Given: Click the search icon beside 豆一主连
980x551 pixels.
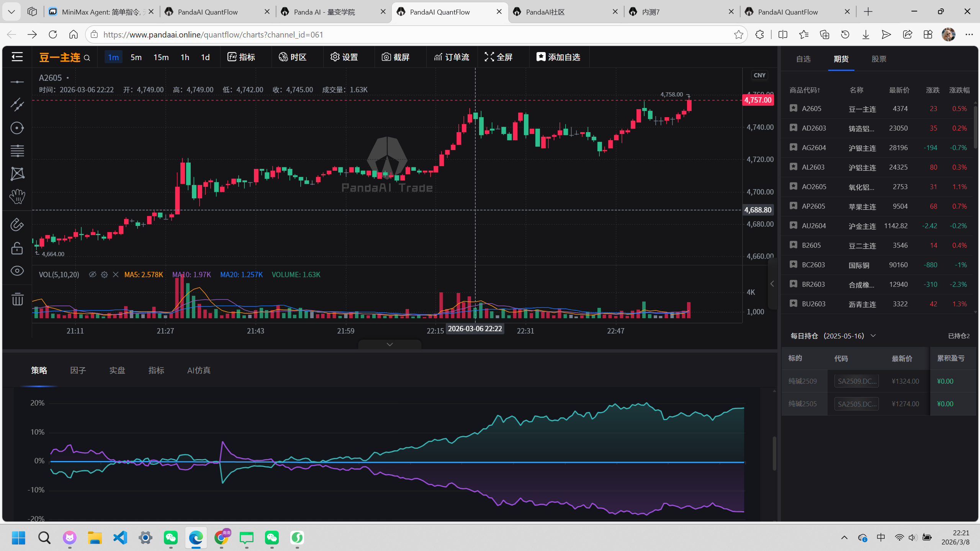Looking at the screenshot, I should 87,58.
